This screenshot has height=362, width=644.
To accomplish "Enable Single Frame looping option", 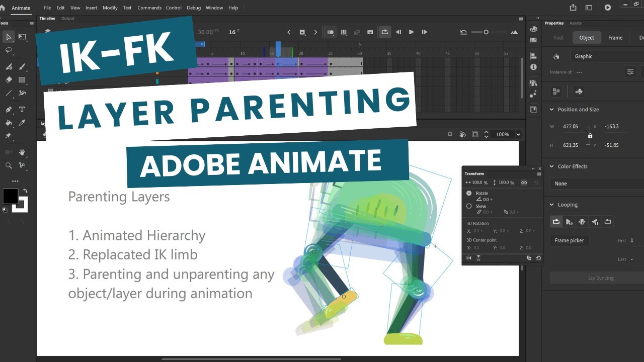I will click(x=582, y=222).
